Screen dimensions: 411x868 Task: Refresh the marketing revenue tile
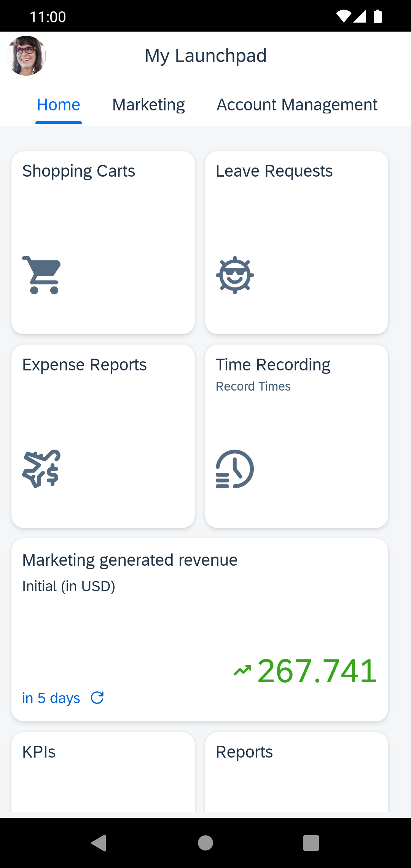click(97, 698)
